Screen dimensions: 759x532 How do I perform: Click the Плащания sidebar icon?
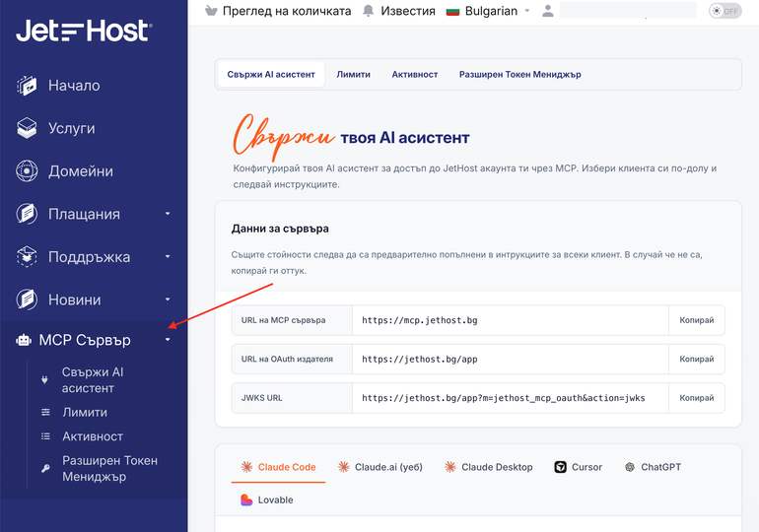27,214
